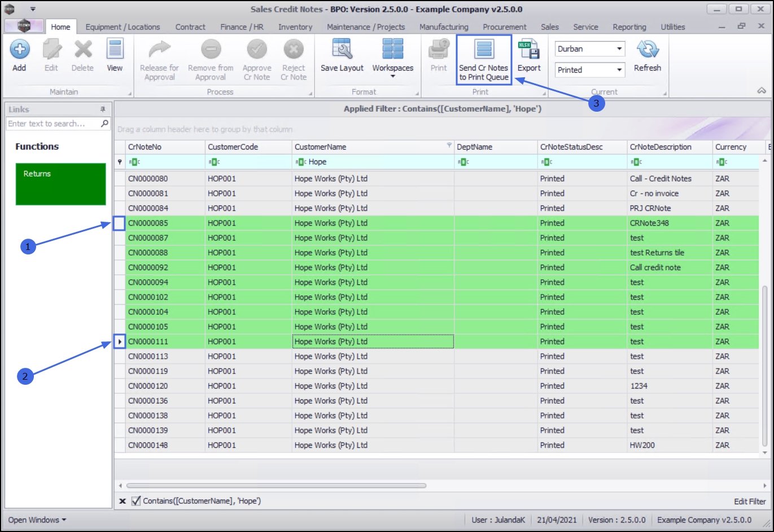Open the Utilities tab
Screen dimensions: 774x532
(x=673, y=27)
